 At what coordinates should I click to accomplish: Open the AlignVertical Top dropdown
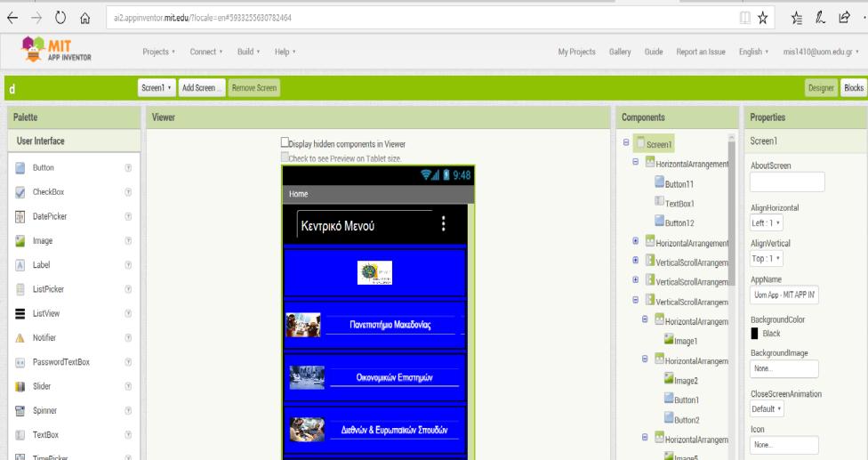pyautogui.click(x=766, y=259)
